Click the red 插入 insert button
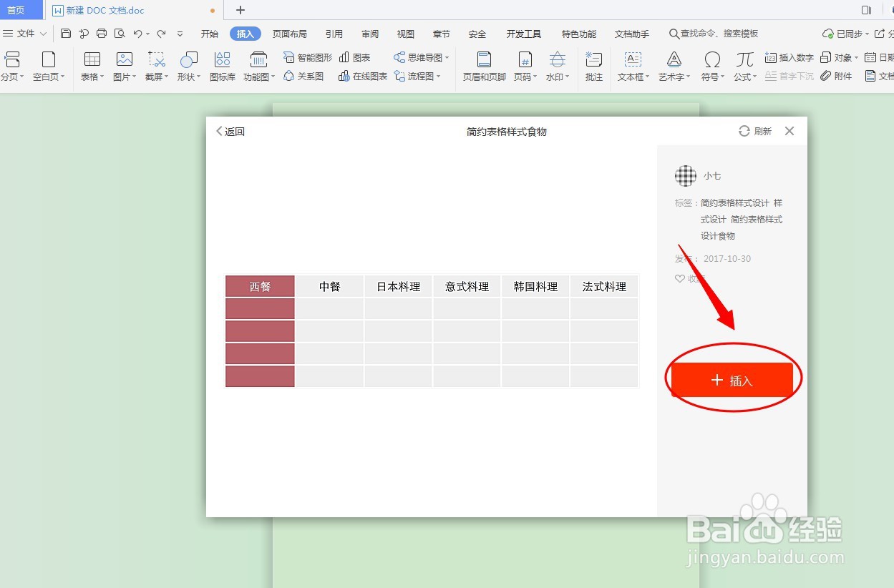 click(732, 380)
